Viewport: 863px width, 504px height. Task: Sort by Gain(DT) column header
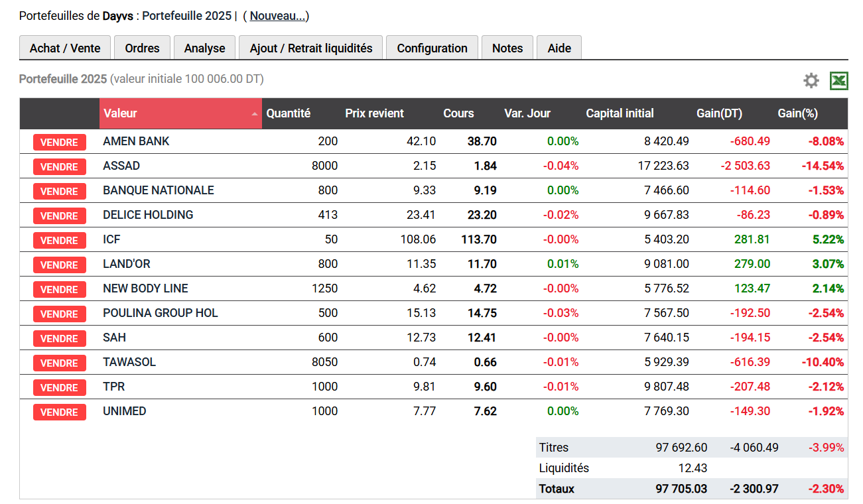tap(719, 113)
